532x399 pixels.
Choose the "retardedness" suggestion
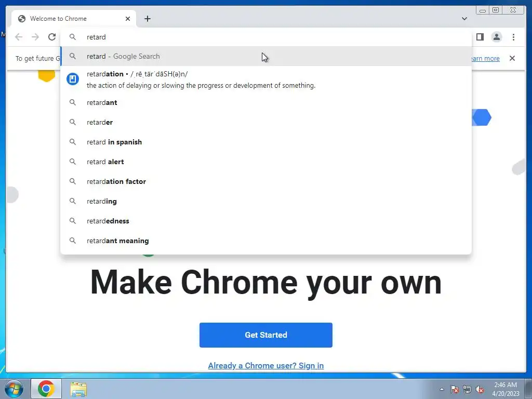[x=266, y=221]
